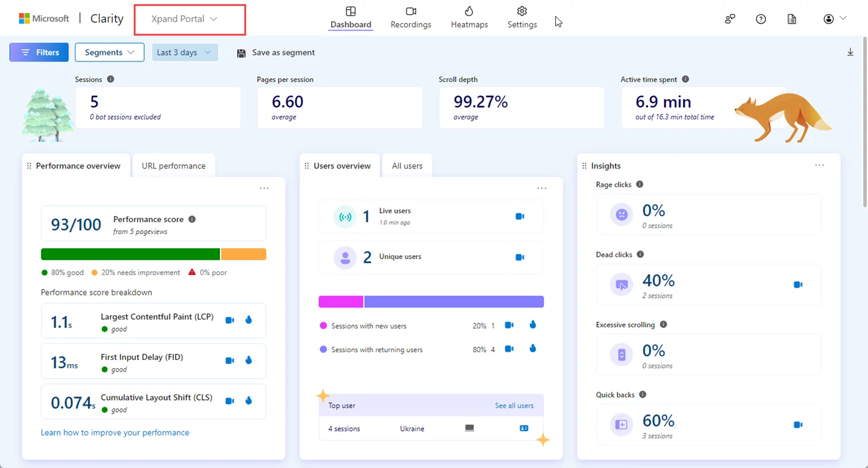This screenshot has width=868, height=468.
Task: View recordings of Quick backs sessions
Action: point(798,425)
